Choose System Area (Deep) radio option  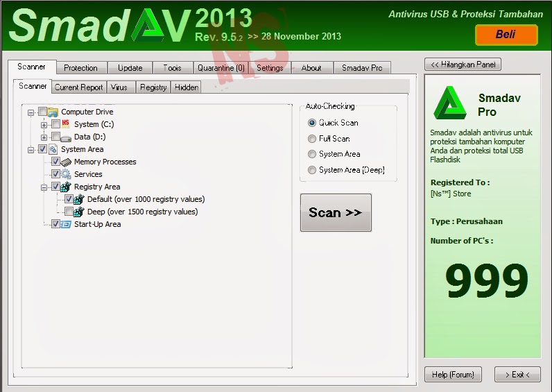tap(312, 170)
